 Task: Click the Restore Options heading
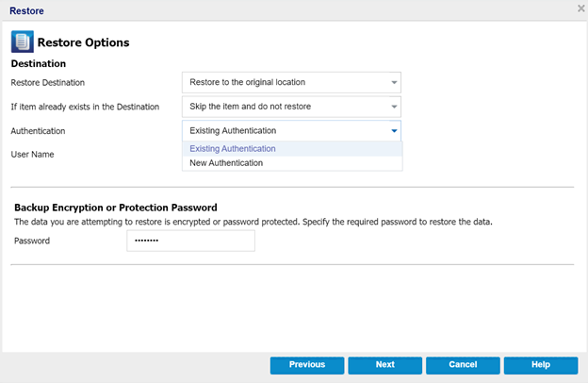click(x=83, y=42)
